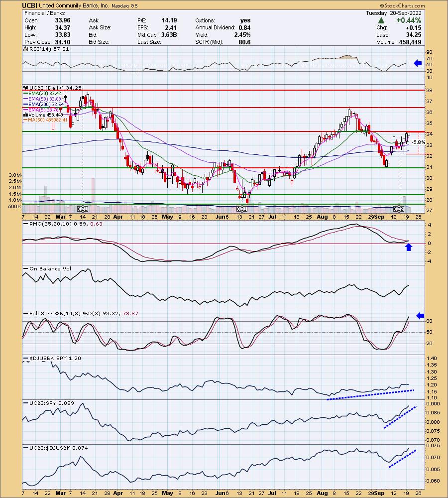Select the Financial / Banks sector label
Screen dimensions: 448x498
coord(44,13)
